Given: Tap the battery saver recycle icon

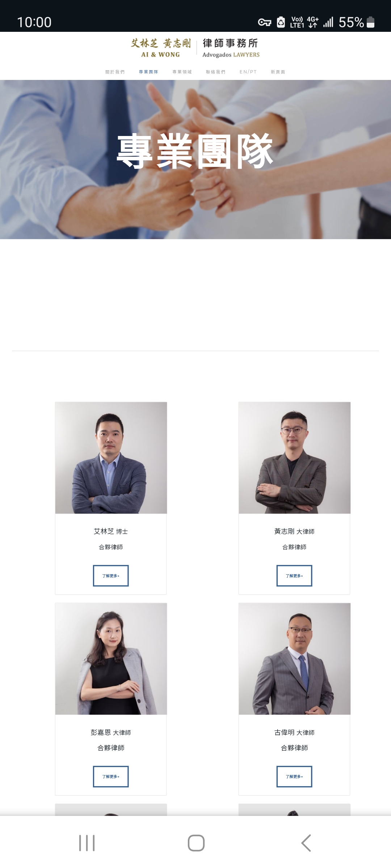Looking at the screenshot, I should tap(281, 22).
